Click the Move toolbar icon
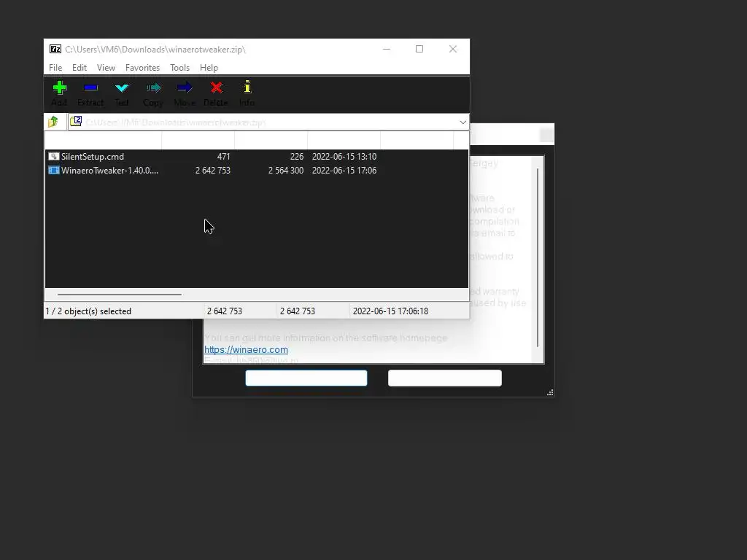The image size is (747, 560). click(185, 88)
